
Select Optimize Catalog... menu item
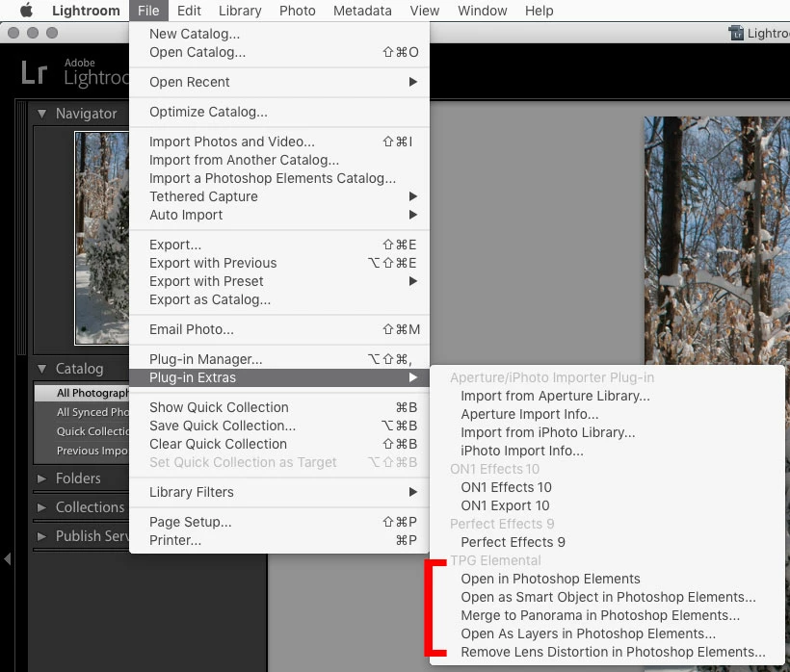coord(279,112)
